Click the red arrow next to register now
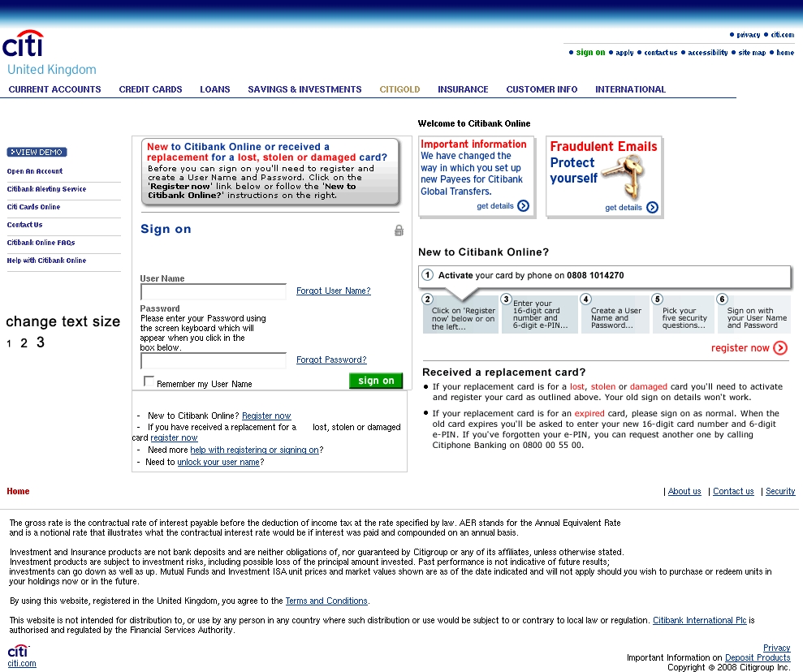Viewport: 803px width, 672px height. (780, 348)
